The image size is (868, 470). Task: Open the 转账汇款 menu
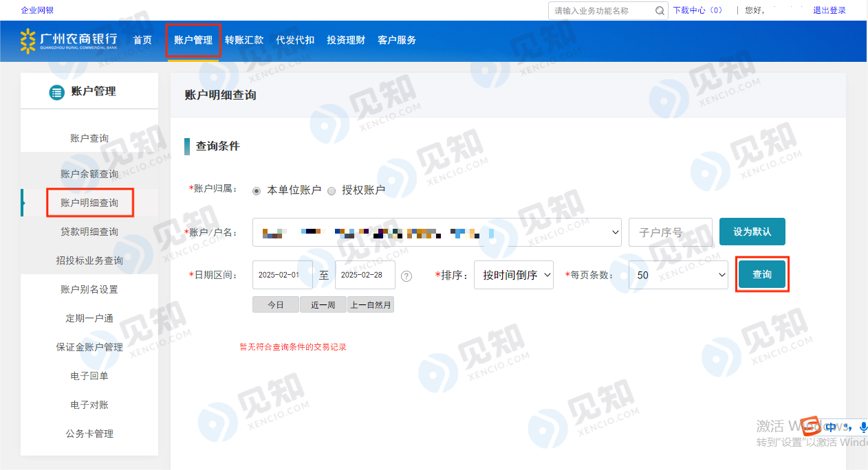[244, 41]
